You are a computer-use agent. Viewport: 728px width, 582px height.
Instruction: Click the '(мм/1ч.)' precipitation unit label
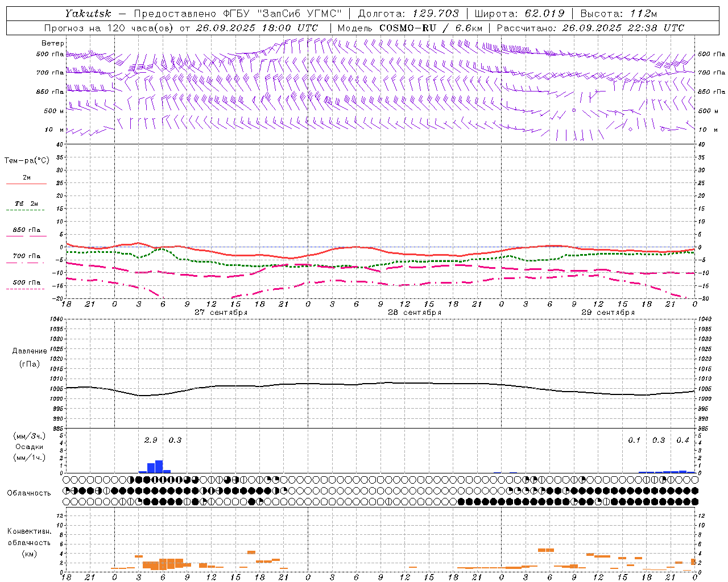coord(30,458)
